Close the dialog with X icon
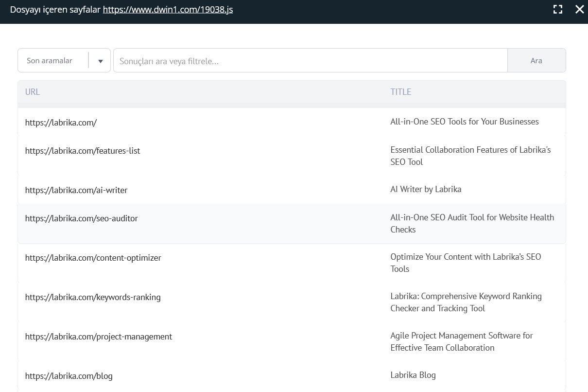The image size is (588, 392). pyautogui.click(x=579, y=9)
